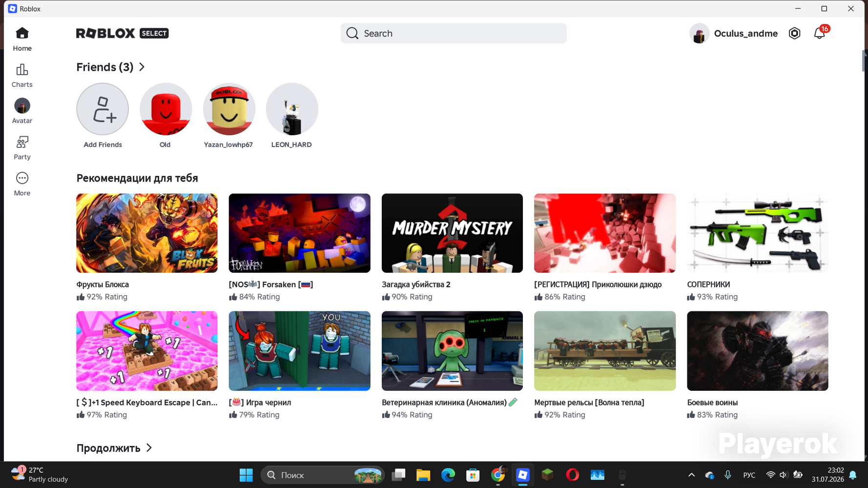Open Minecraft from the taskbar
Viewport: 868px width, 488px height.
(548, 475)
